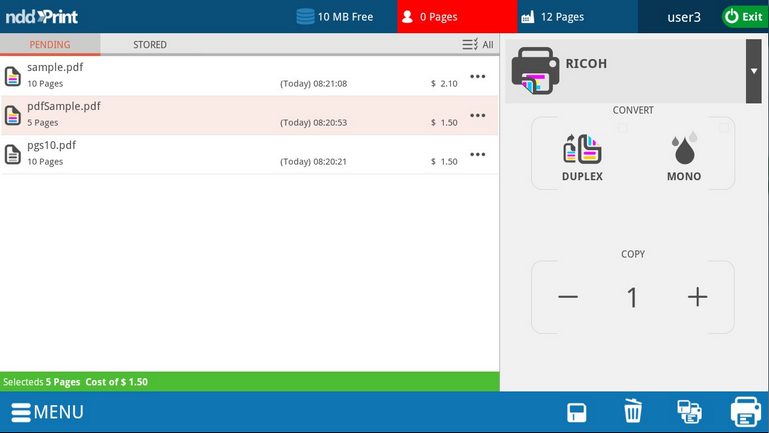
Task: Open the options menu for pgs10.pdf
Action: tap(478, 154)
